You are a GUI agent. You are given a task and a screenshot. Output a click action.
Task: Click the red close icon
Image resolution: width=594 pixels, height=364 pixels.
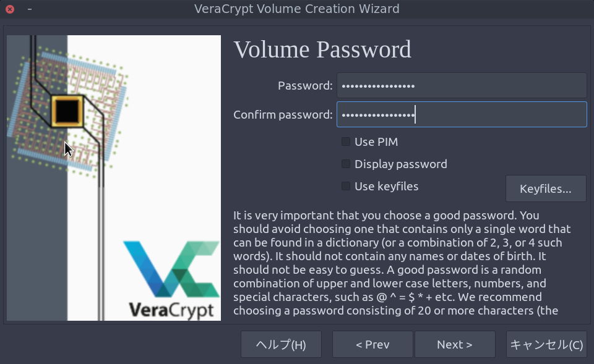(9, 9)
